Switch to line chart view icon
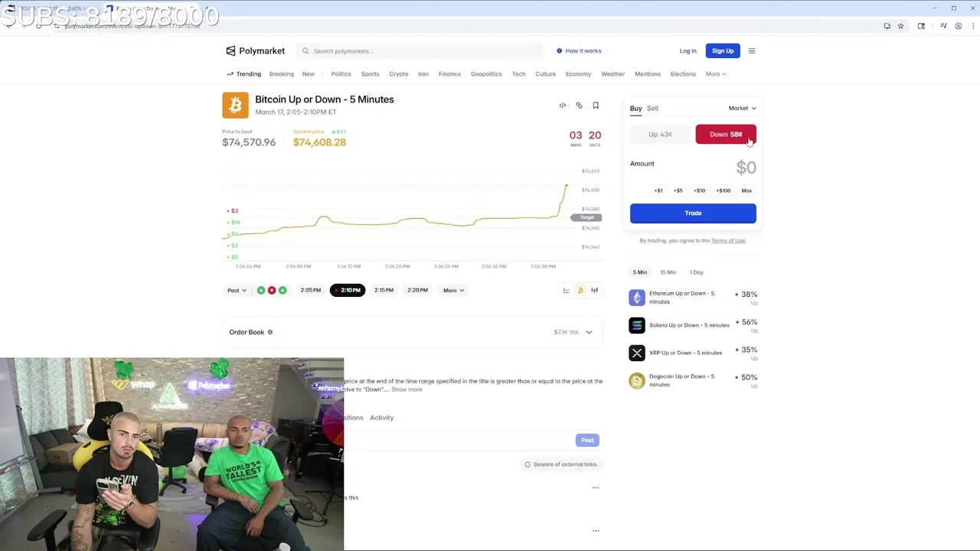The image size is (980, 551). [567, 290]
